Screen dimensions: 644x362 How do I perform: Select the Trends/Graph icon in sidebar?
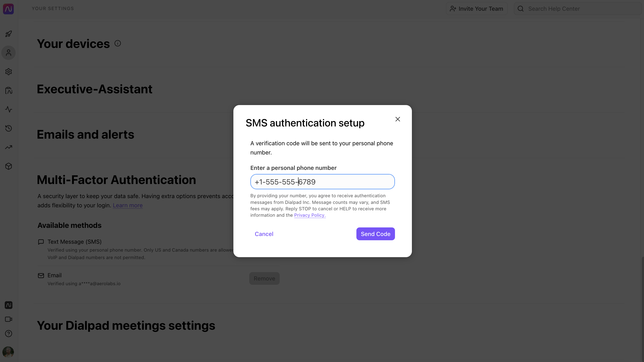point(8,147)
